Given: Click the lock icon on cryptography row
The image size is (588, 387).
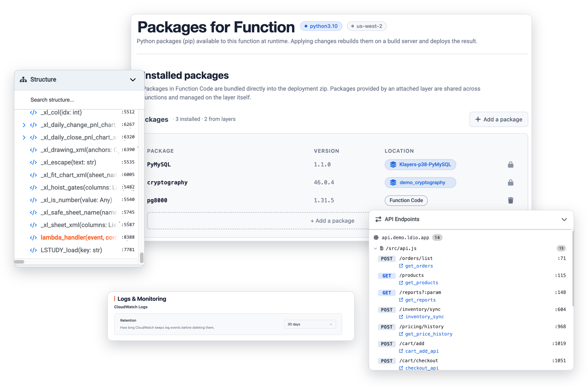Looking at the screenshot, I should pyautogui.click(x=511, y=183).
